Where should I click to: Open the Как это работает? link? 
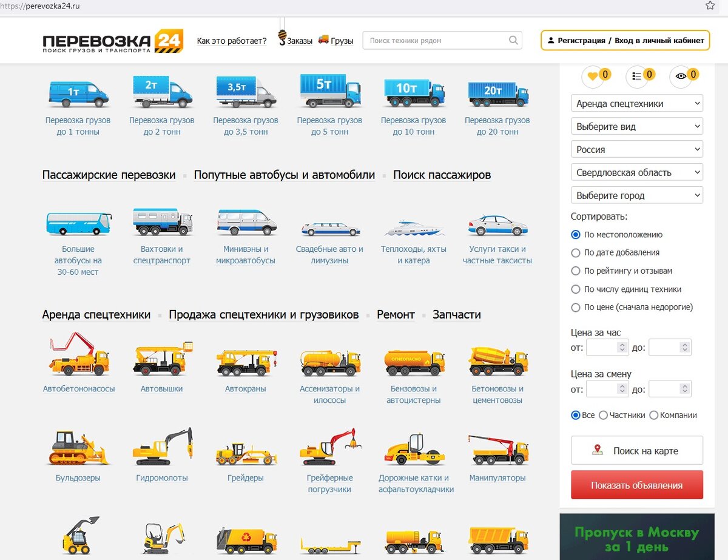tap(232, 41)
